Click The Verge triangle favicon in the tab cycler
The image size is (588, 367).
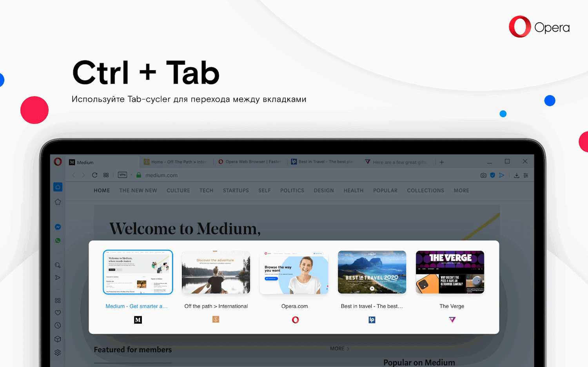pyautogui.click(x=452, y=320)
